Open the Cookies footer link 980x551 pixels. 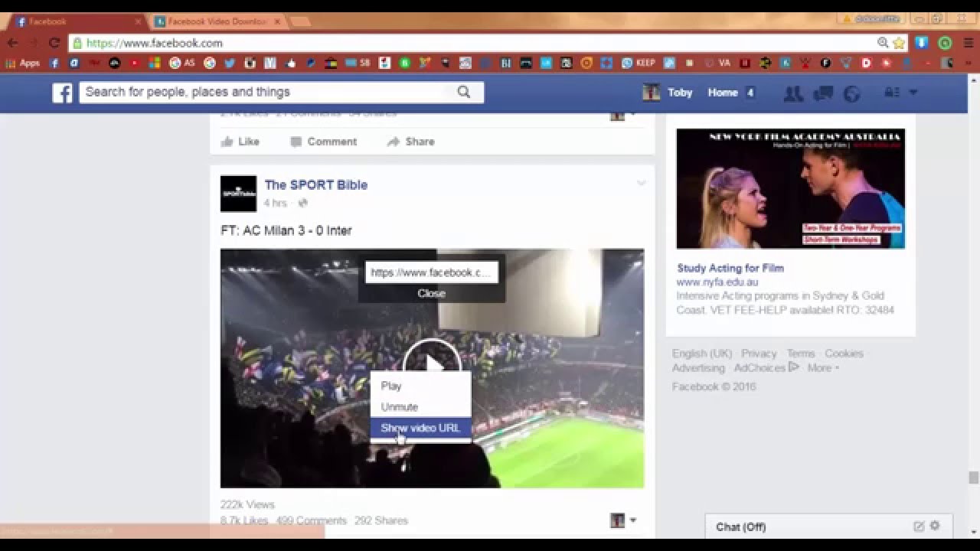tap(844, 354)
